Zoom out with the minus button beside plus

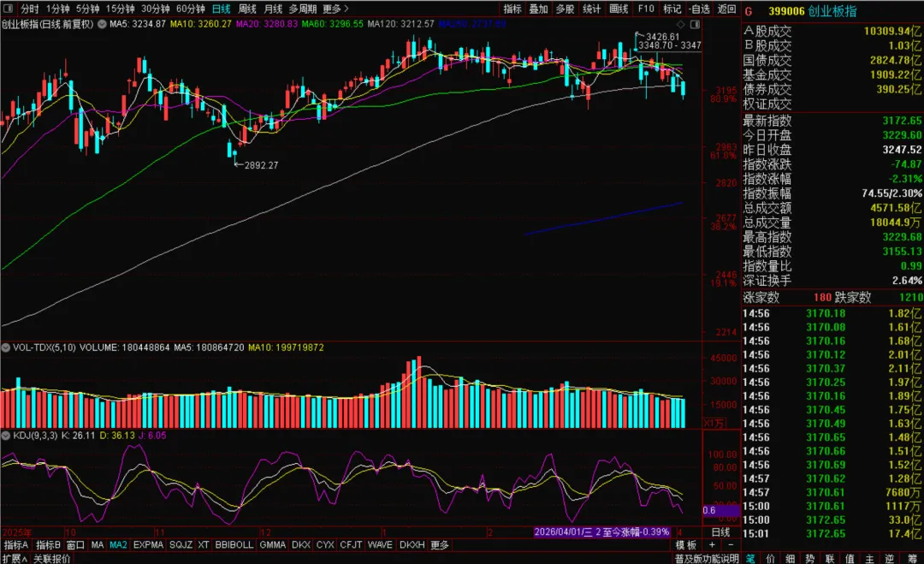pos(730,544)
